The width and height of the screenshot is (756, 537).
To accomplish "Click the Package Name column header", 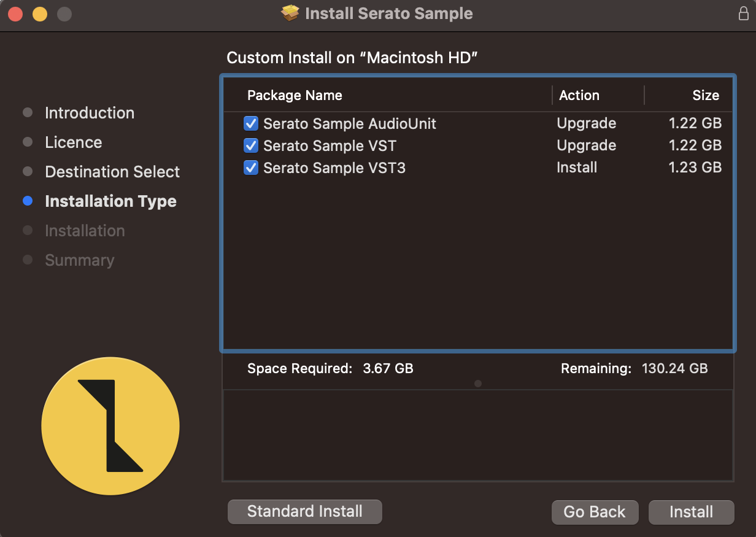I will pyautogui.click(x=295, y=95).
